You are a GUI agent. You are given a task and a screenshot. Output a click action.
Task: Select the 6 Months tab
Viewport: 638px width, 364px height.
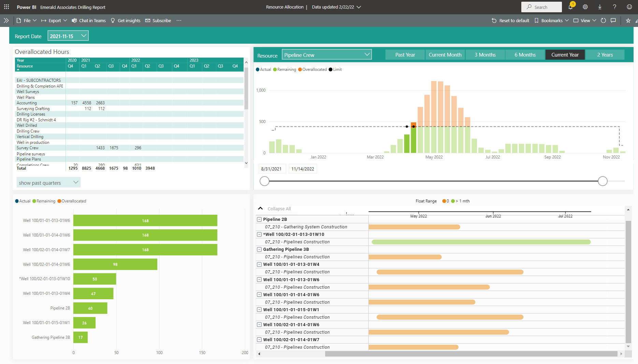point(525,55)
